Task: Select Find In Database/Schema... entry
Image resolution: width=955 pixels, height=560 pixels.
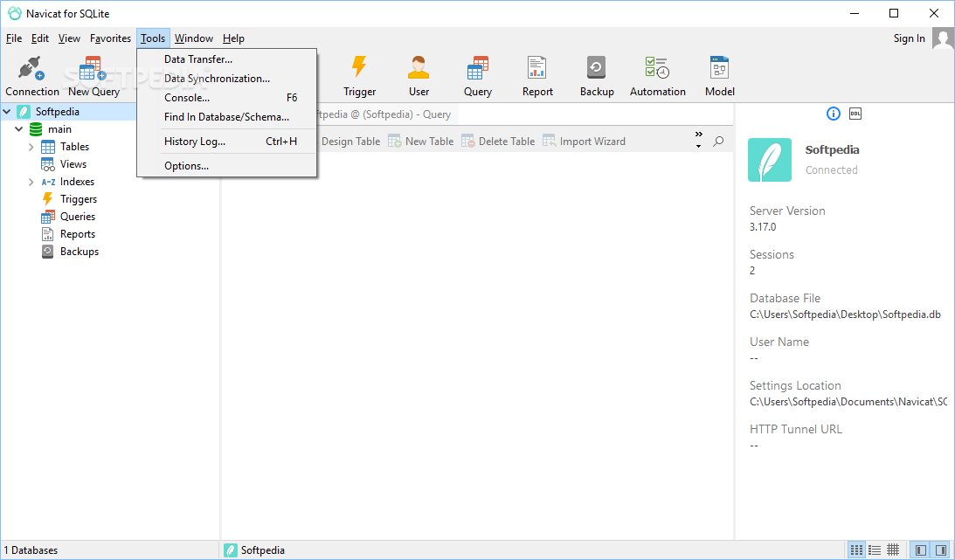Action: [226, 117]
